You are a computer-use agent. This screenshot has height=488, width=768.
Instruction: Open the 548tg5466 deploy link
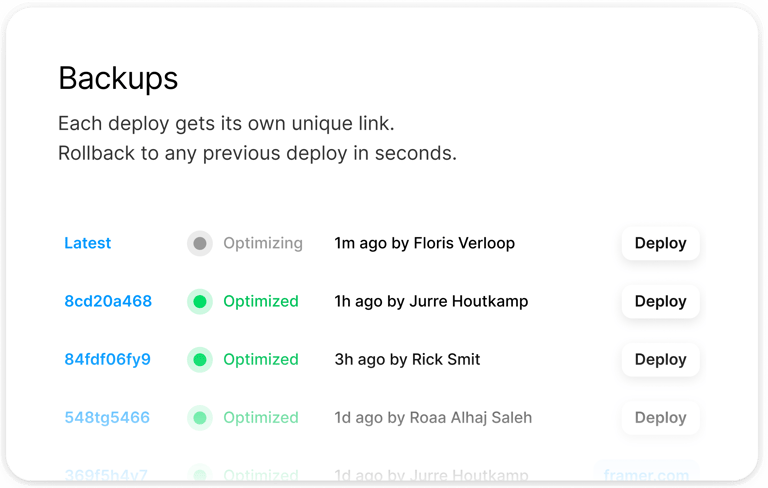click(x=107, y=417)
